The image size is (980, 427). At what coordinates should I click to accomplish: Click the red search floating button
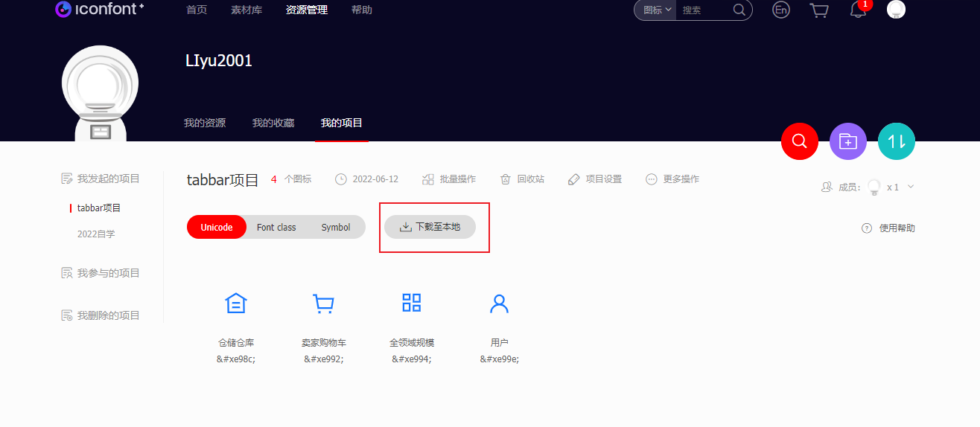799,141
